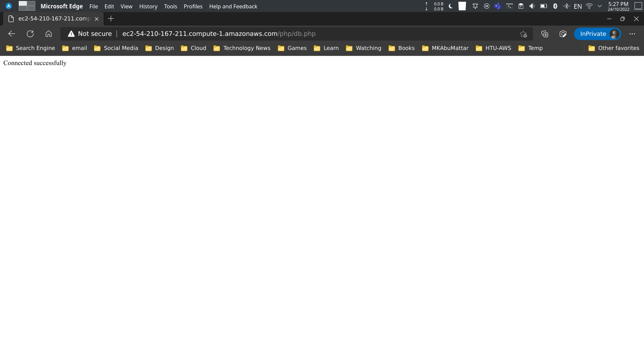This screenshot has width=644, height=362.
Task: Open the Web Capture tool
Action: point(563,34)
